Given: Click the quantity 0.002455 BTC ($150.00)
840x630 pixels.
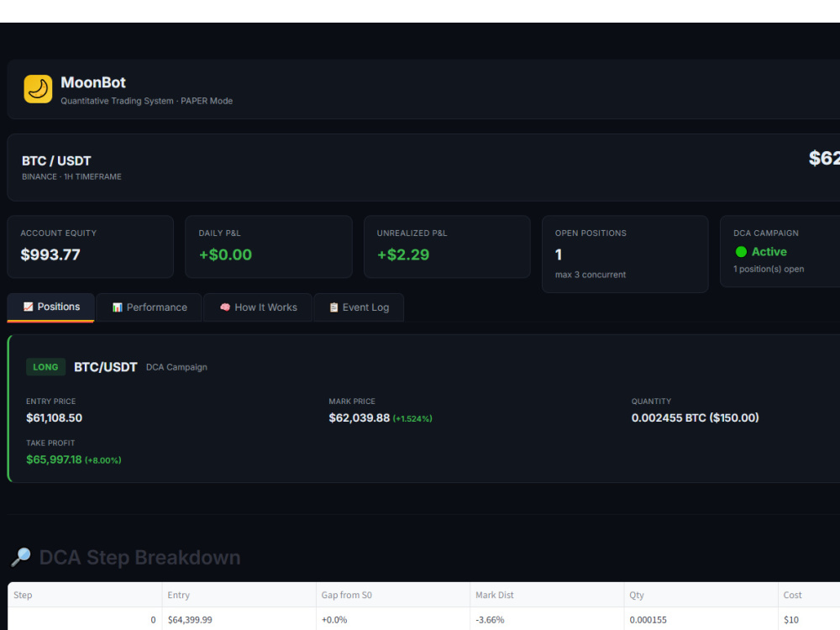Looking at the screenshot, I should 695,417.
